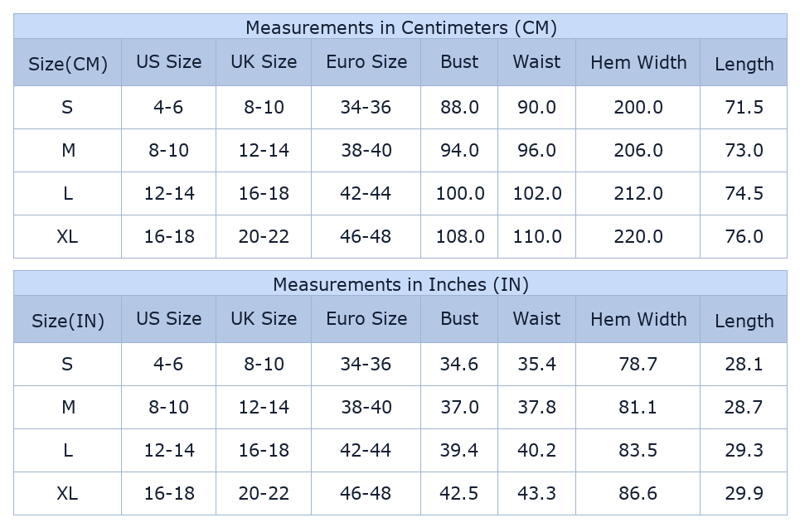800x532 pixels.
Task: Click the 108.0 bust value
Action: coord(459,237)
